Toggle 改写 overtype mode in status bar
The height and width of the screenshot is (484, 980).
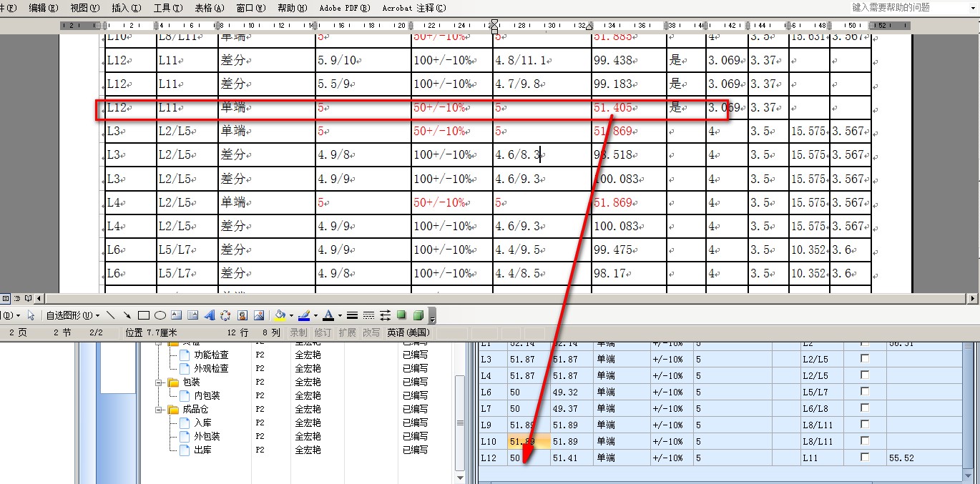coord(371,332)
